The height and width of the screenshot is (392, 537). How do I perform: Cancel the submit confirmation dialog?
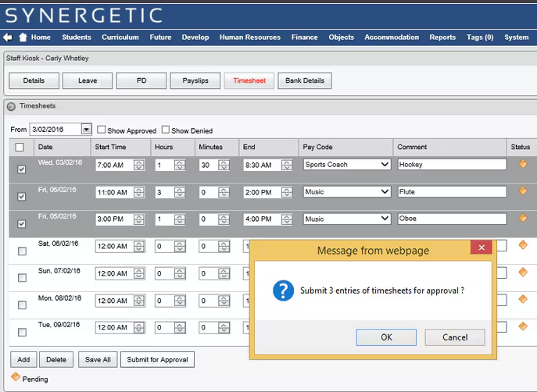click(455, 337)
